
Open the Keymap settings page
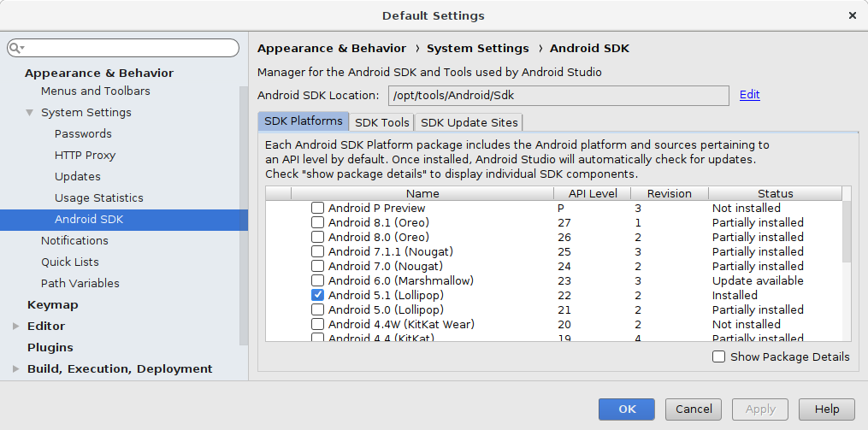click(52, 305)
